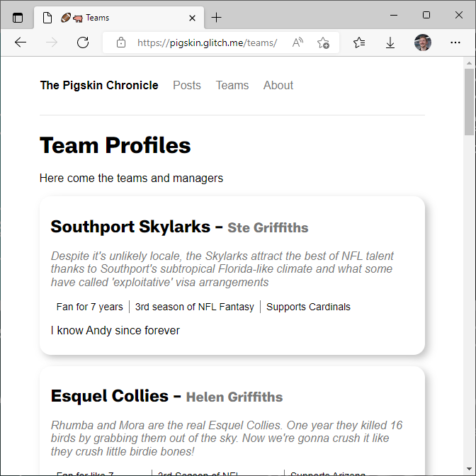
Task: Open a new tab with the plus button
Action: [x=216, y=18]
